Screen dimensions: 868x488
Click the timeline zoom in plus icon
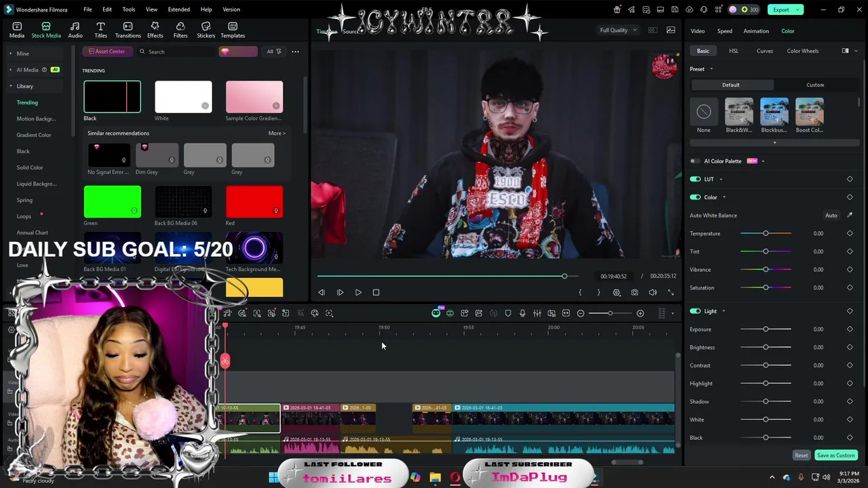[640, 313]
